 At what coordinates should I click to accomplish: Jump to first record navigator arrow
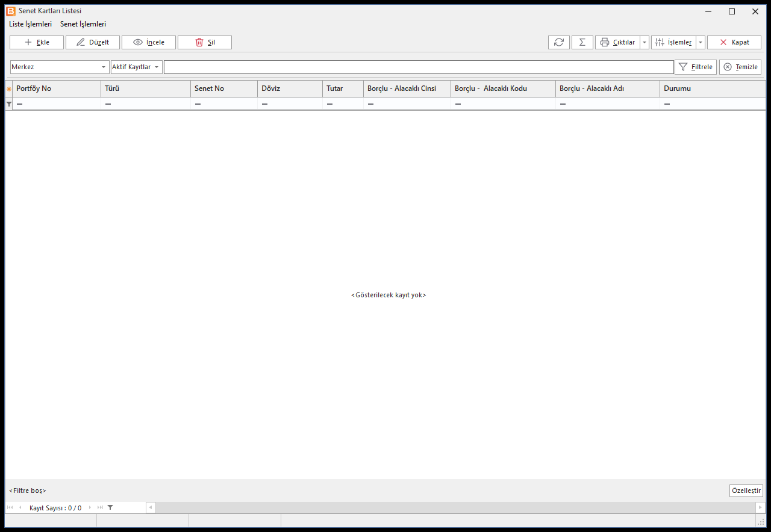pos(10,508)
